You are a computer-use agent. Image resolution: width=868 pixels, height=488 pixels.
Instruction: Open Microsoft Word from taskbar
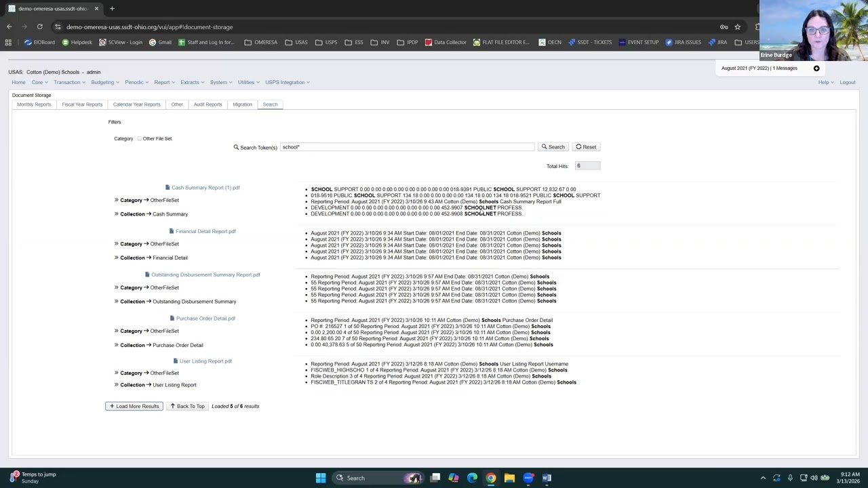click(547, 478)
